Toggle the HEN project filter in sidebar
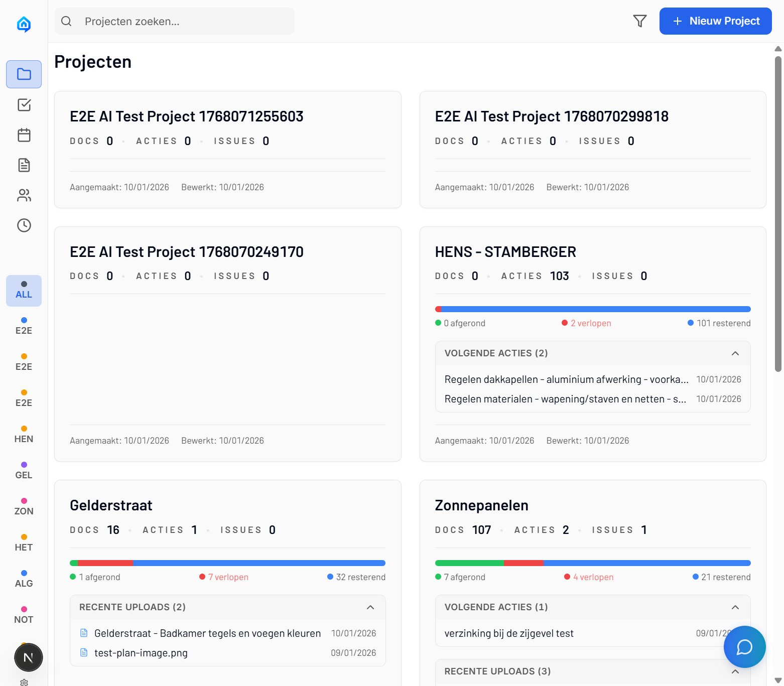 click(x=24, y=434)
